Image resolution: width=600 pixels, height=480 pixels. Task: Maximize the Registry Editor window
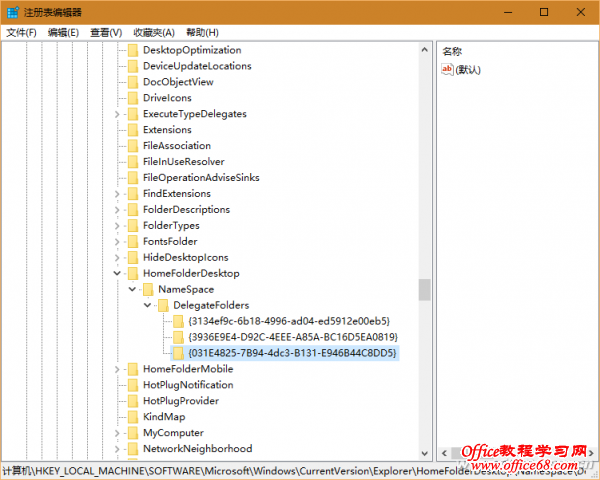544,12
